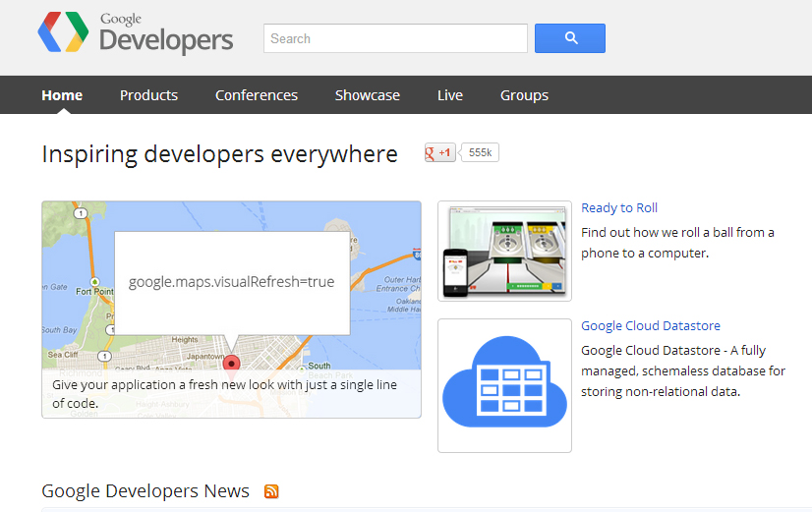Click the blue search magnifier button

coord(569,38)
